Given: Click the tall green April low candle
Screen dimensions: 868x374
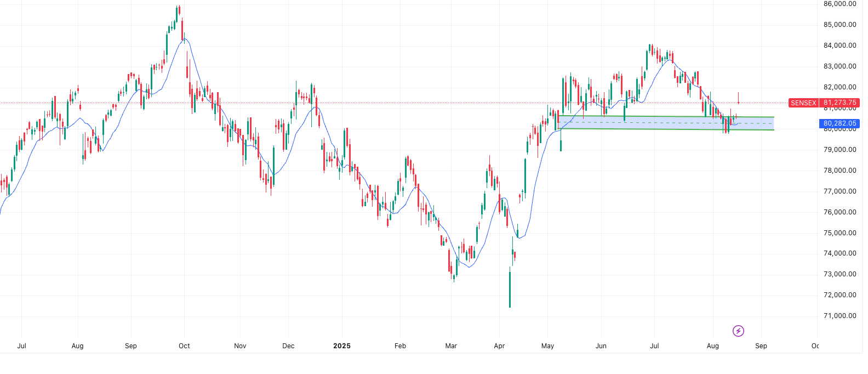Looking at the screenshot, I should point(510,288).
